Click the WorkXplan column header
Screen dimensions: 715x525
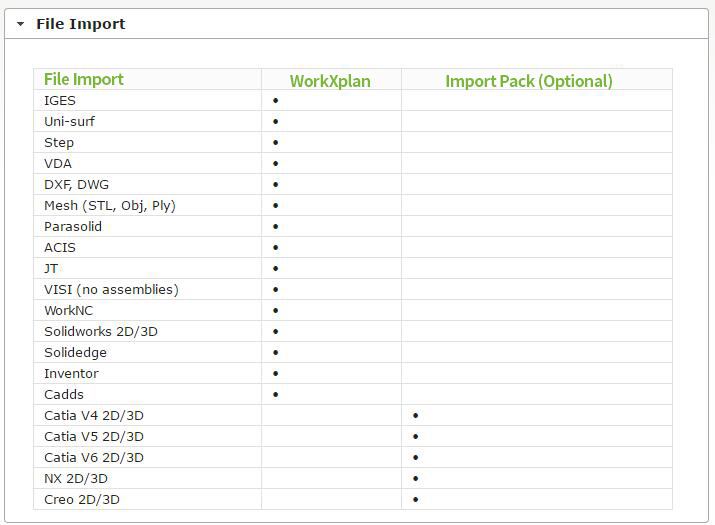pyautogui.click(x=330, y=81)
